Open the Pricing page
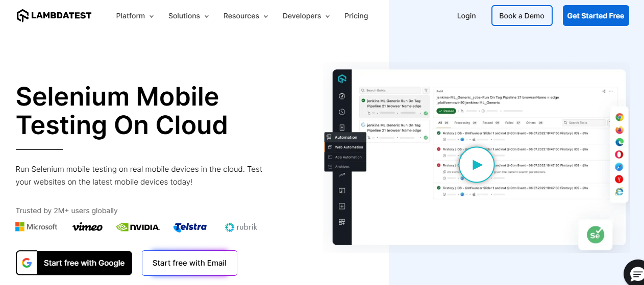This screenshot has height=285, width=644. pyautogui.click(x=356, y=16)
